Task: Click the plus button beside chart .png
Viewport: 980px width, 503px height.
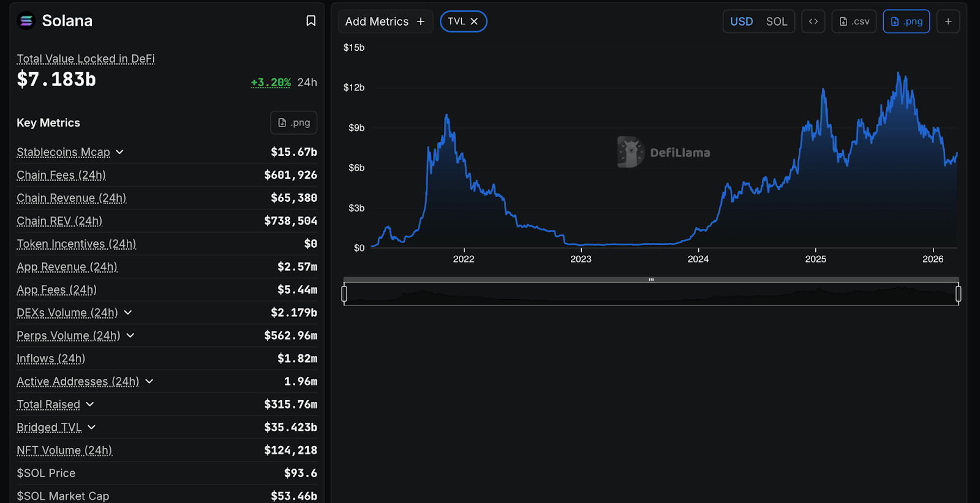Action: click(948, 21)
